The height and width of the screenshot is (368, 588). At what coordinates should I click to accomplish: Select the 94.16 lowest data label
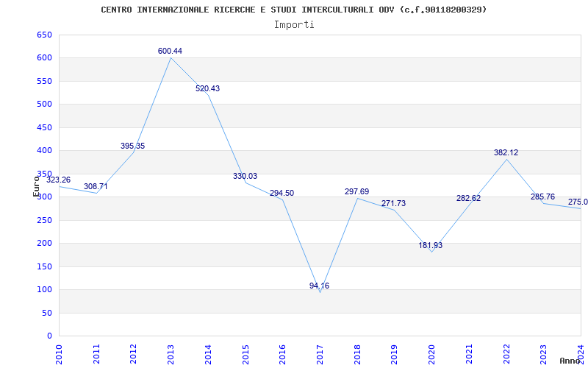(319, 286)
